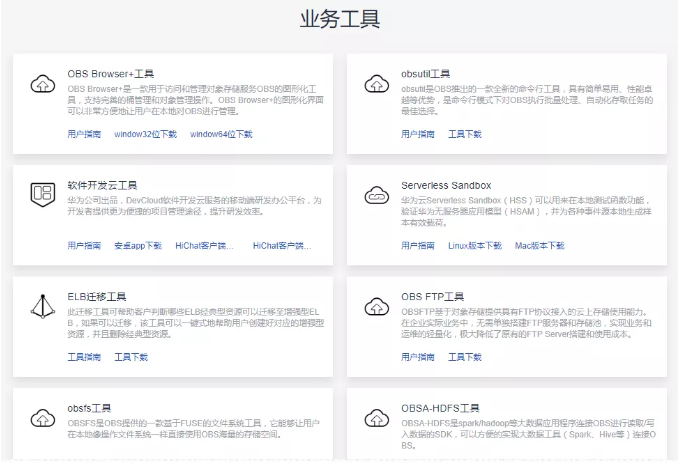Open 工具指南 for ELB迁移工具
This screenshot has height=463, width=680.
[84, 357]
